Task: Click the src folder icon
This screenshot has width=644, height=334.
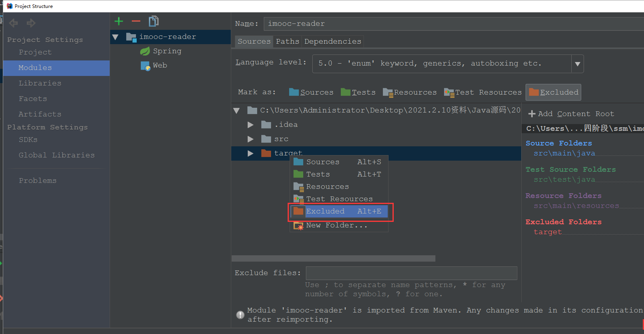Action: point(266,139)
